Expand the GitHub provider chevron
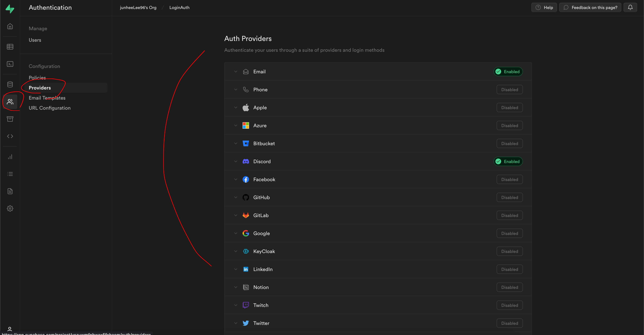 click(x=236, y=198)
